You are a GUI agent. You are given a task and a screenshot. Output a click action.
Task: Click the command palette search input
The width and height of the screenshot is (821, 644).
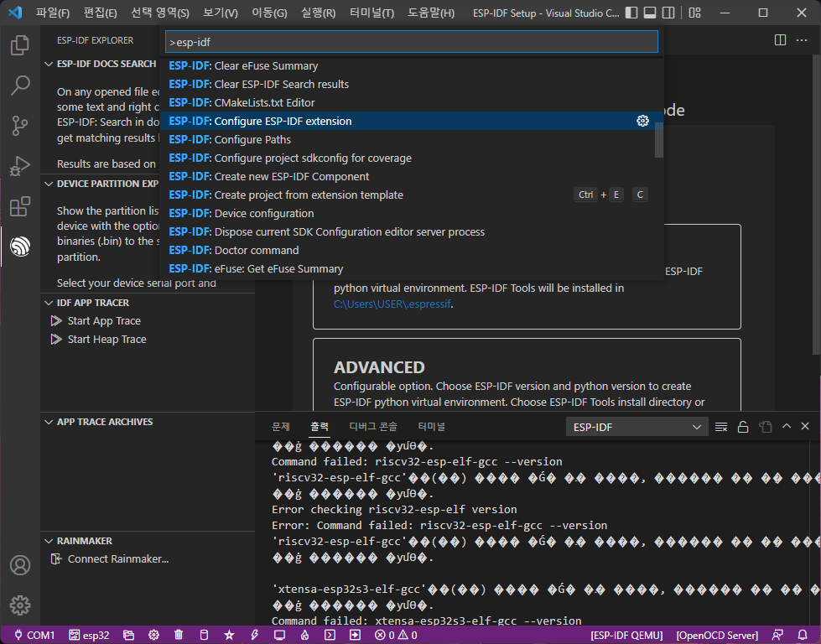pyautogui.click(x=412, y=42)
